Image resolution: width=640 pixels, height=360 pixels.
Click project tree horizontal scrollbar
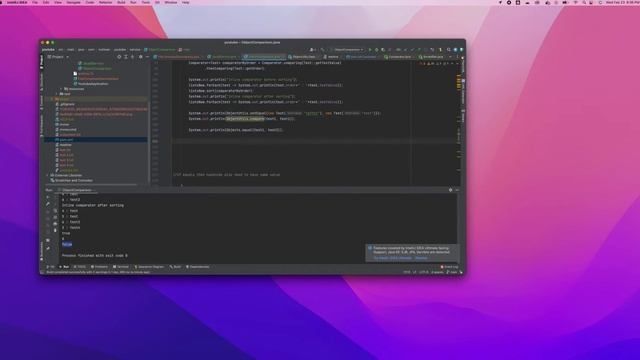[x=92, y=184]
